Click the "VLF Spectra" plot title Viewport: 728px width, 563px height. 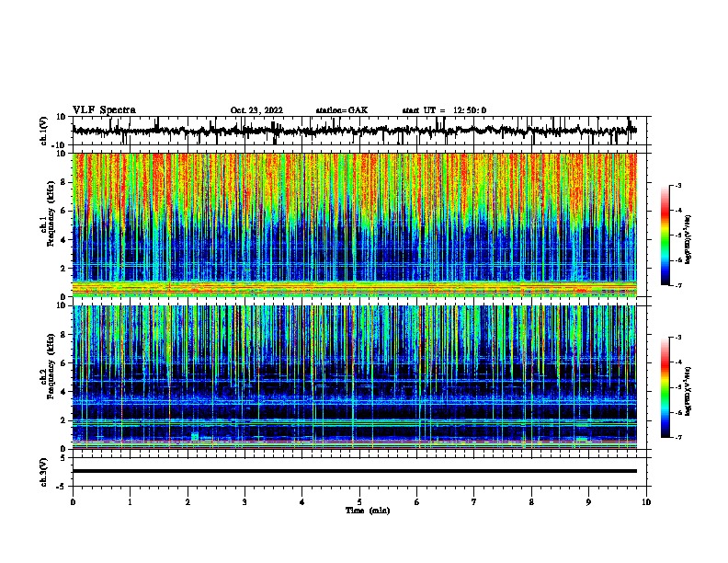[104, 109]
